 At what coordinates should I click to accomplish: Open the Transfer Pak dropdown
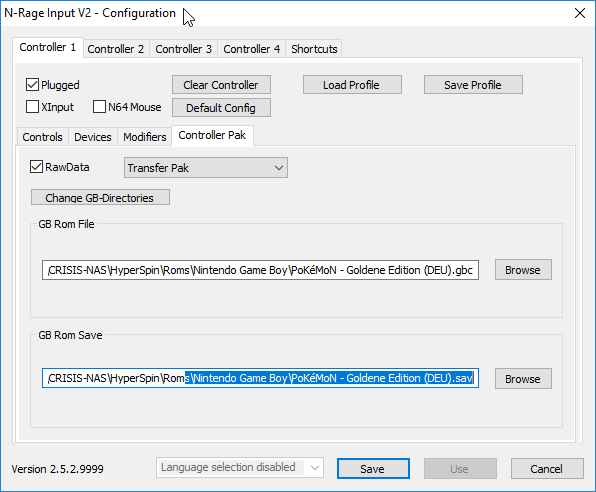tap(206, 168)
